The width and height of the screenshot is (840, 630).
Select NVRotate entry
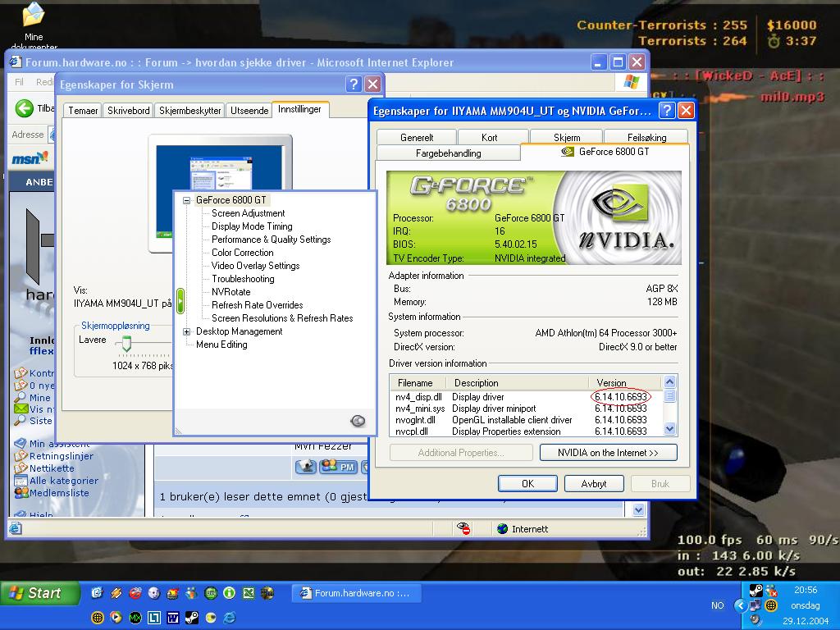tap(231, 292)
